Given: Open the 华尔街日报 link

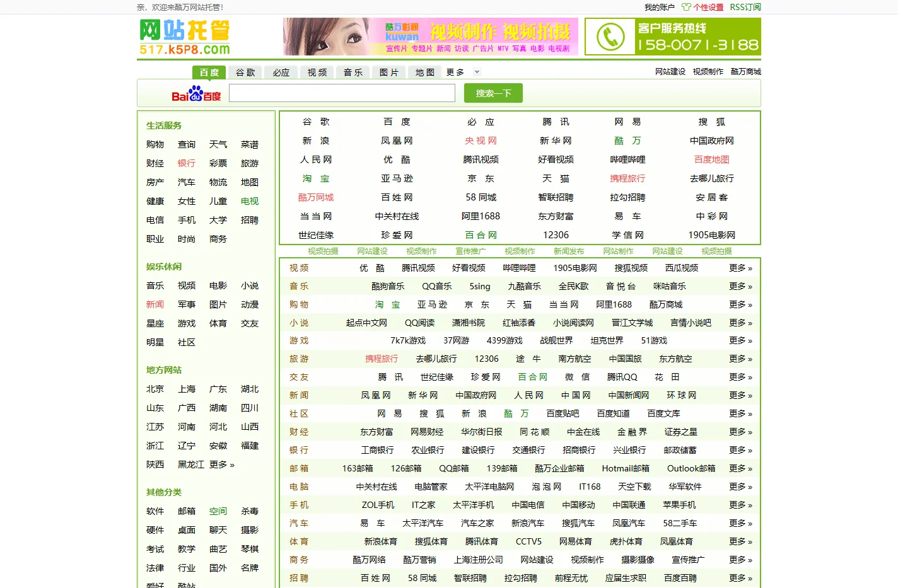Looking at the screenshot, I should click(482, 432).
